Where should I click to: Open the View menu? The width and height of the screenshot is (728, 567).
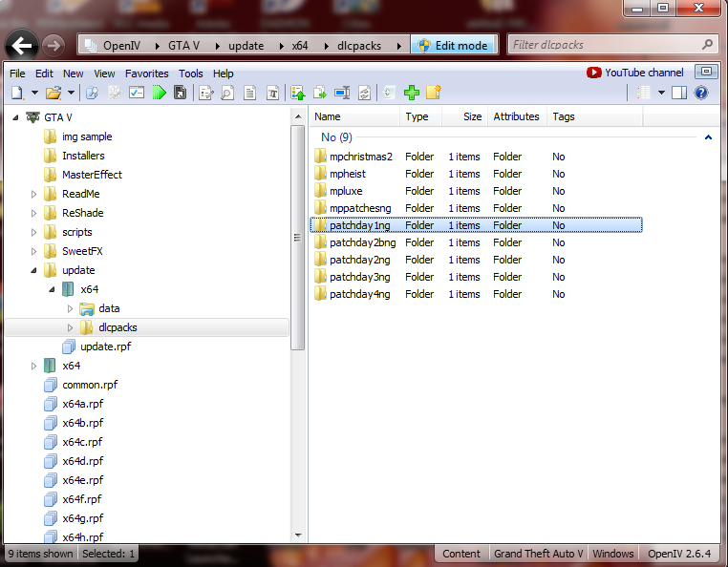tap(104, 73)
